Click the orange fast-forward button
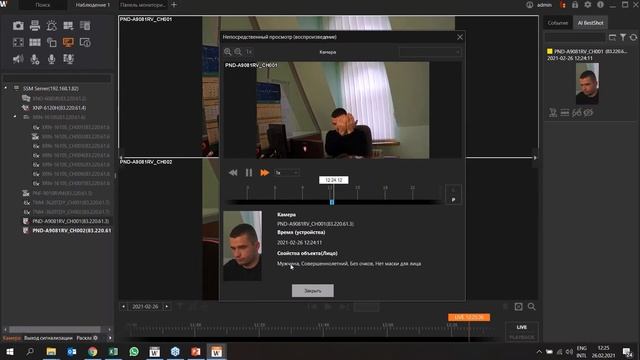Viewport: 640px width, 360px height. (264, 173)
